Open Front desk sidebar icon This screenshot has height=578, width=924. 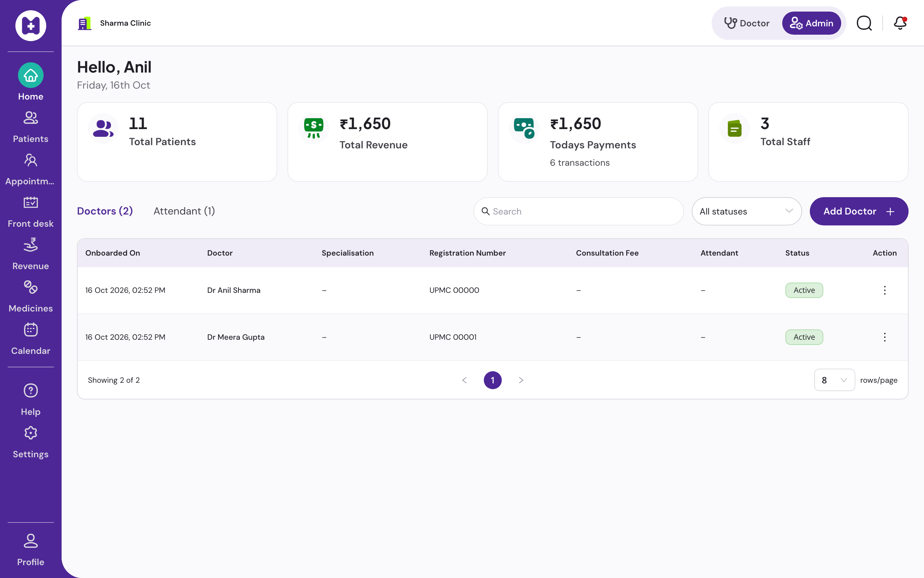point(30,203)
